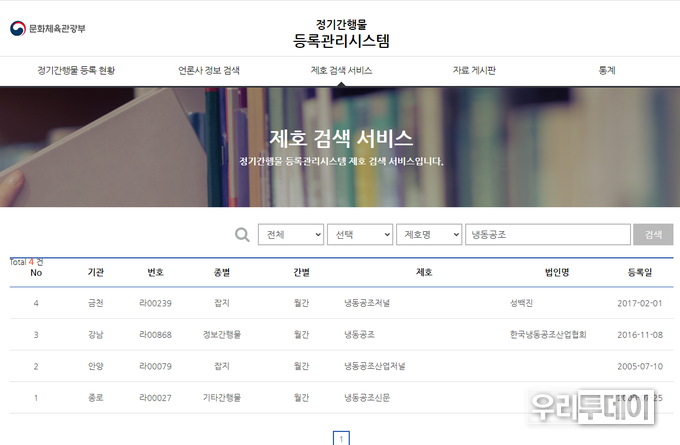
Task: Click the 등록일 column header
Action: click(x=639, y=272)
